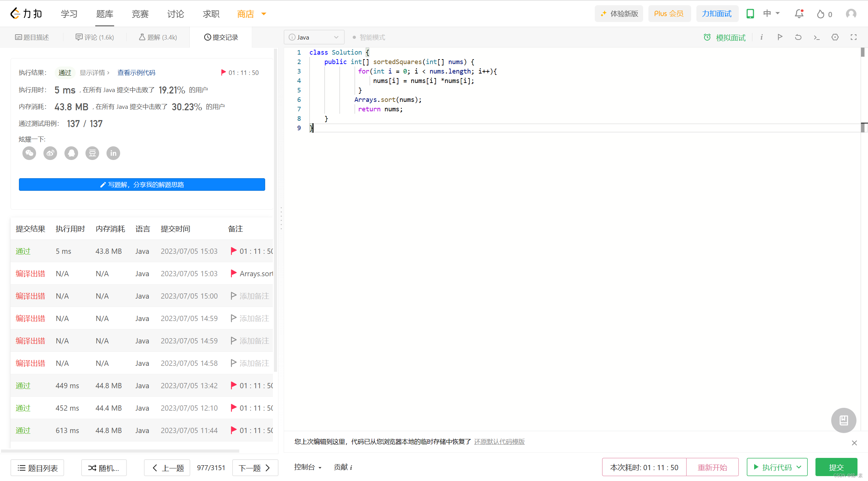Open 题库 problem set
Screen dimensions: 868x481
pyautogui.click(x=104, y=14)
